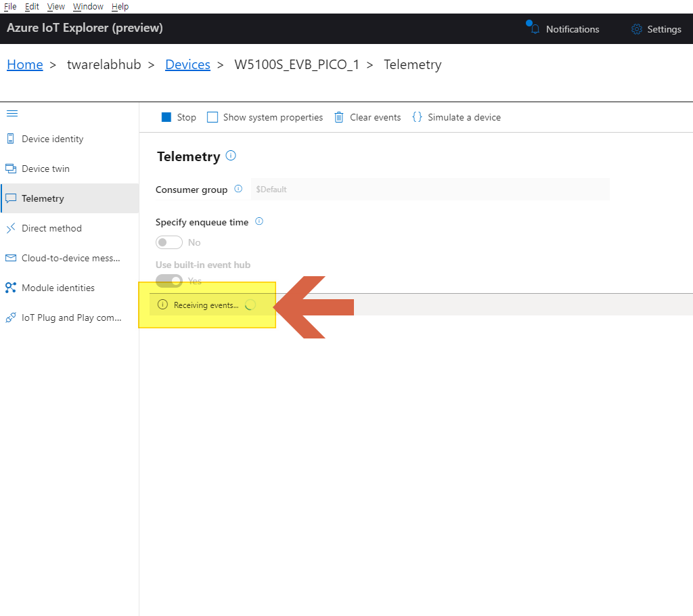This screenshot has width=693, height=616.
Task: Toggle the Use built-in event hub switch
Action: click(x=169, y=281)
